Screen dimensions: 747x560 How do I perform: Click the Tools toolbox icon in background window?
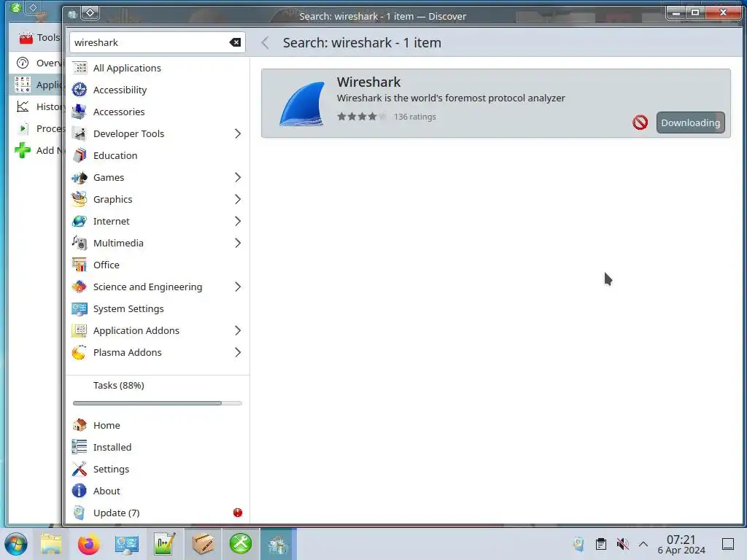coord(26,37)
